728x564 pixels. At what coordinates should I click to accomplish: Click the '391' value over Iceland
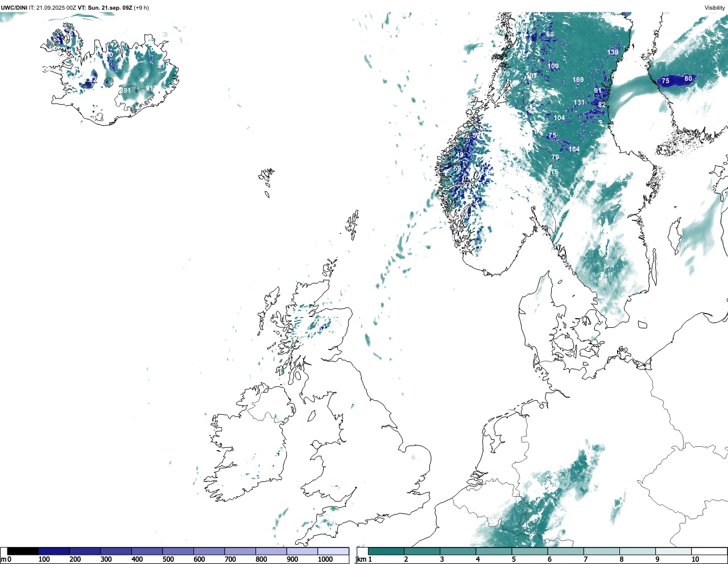click(x=125, y=90)
